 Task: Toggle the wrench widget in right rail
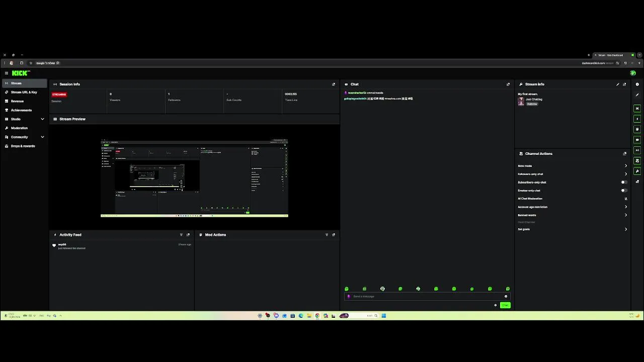click(637, 171)
